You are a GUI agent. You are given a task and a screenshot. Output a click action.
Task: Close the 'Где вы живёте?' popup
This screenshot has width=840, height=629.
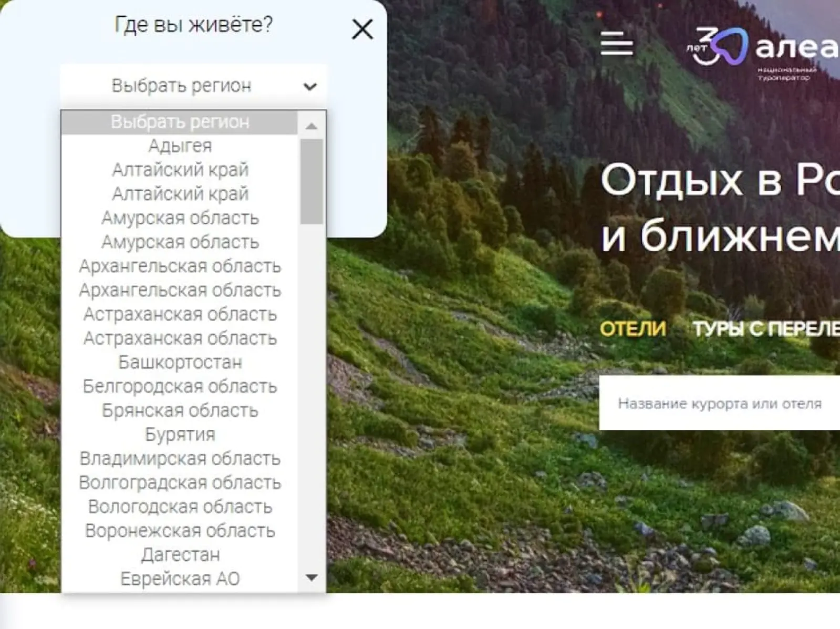(x=362, y=29)
